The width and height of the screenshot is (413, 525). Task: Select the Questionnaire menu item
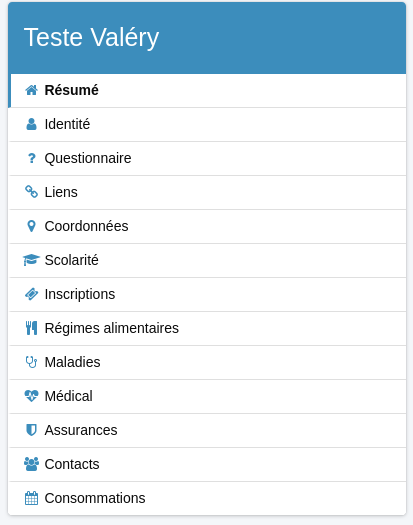[x=208, y=159]
